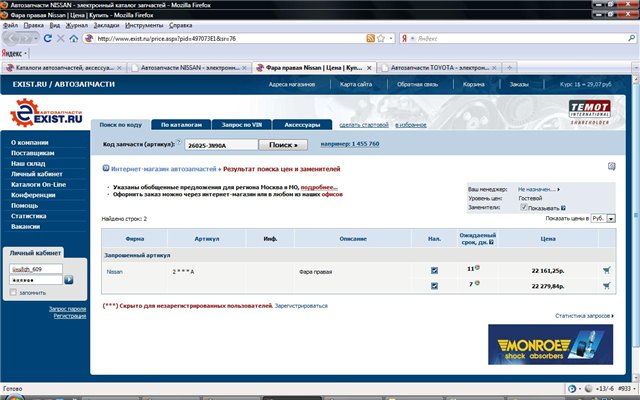Stop page loading with the X icon
640x400 pixels.
click(x=61, y=38)
